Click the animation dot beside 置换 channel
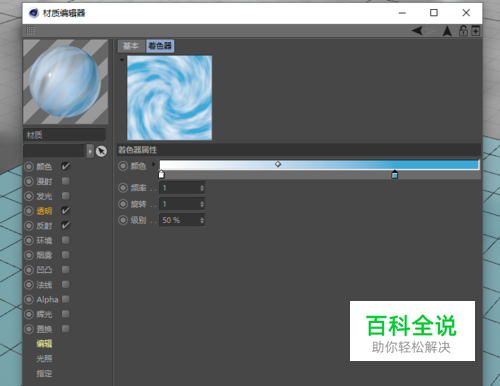The image size is (500, 386). (x=29, y=329)
